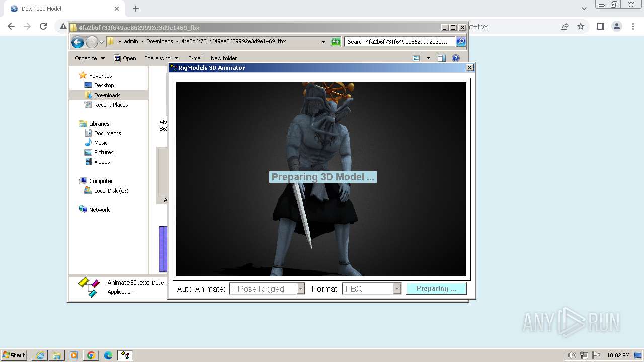644x362 pixels.
Task: Select Network in navigation pane
Action: point(99,210)
